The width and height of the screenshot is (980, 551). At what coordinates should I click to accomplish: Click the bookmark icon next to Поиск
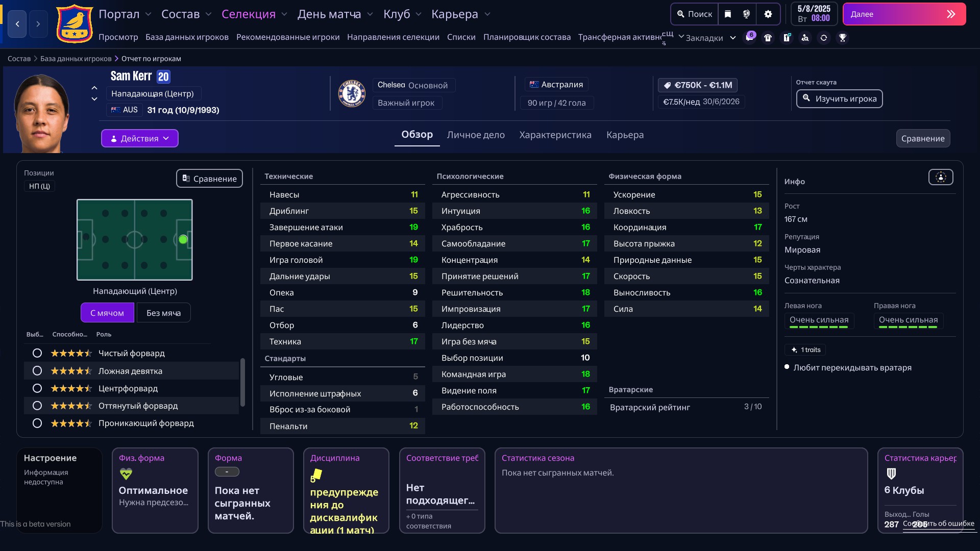pos(728,14)
